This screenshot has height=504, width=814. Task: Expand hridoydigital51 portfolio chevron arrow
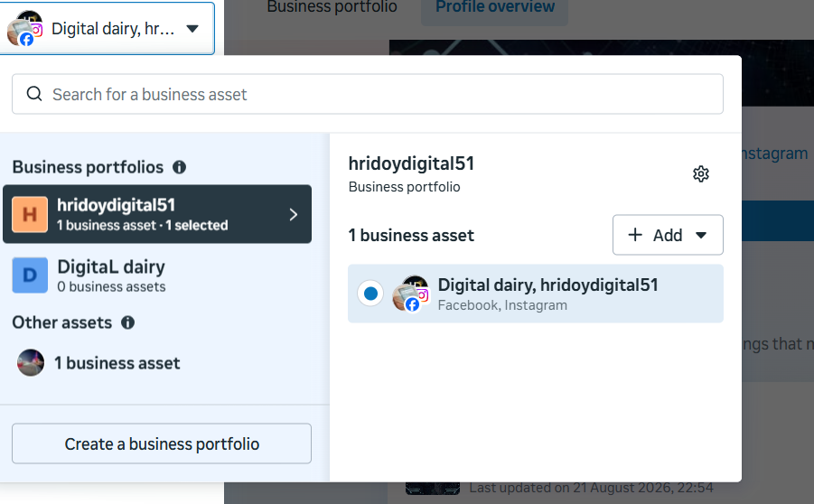[x=294, y=214]
